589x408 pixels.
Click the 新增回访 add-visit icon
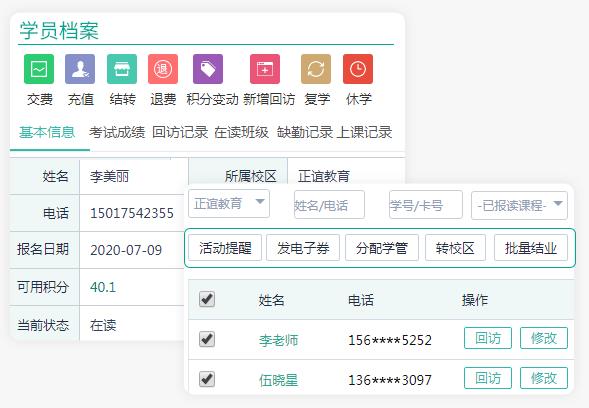pyautogui.click(x=265, y=69)
